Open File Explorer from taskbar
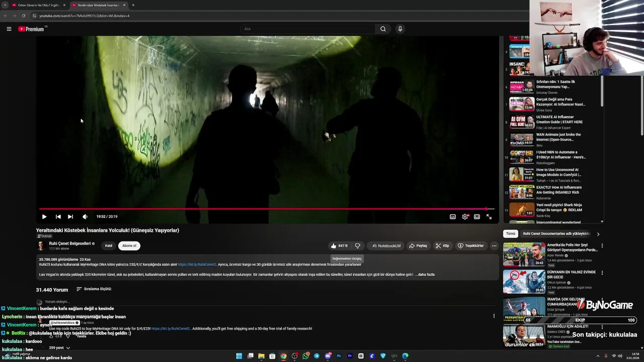644x362 pixels. tap(261, 356)
